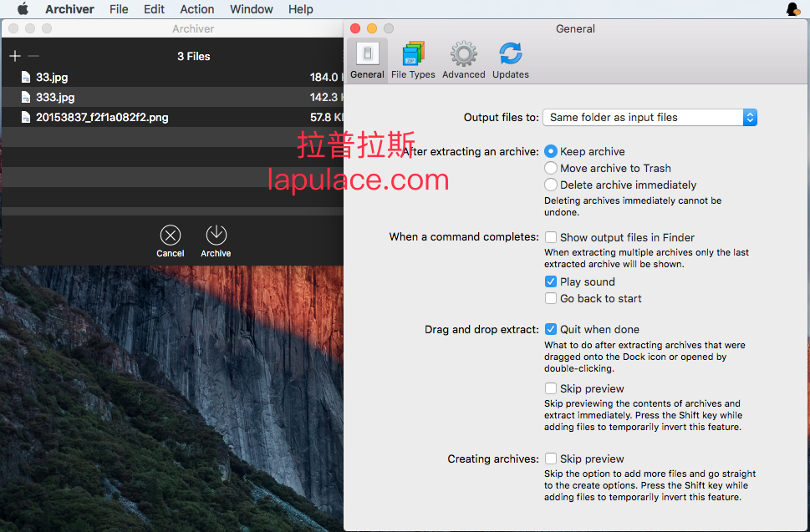Click the file icon beside 33.jpg
This screenshot has width=810, height=532.
pos(25,77)
